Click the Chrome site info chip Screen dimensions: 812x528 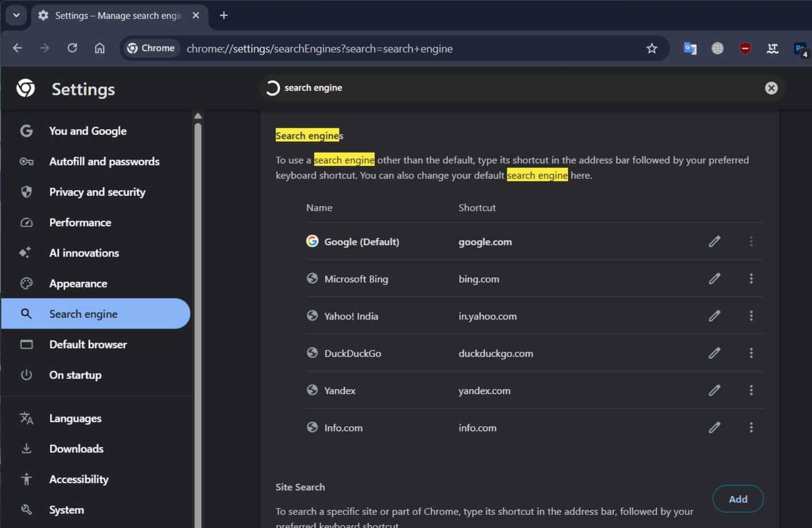(151, 48)
